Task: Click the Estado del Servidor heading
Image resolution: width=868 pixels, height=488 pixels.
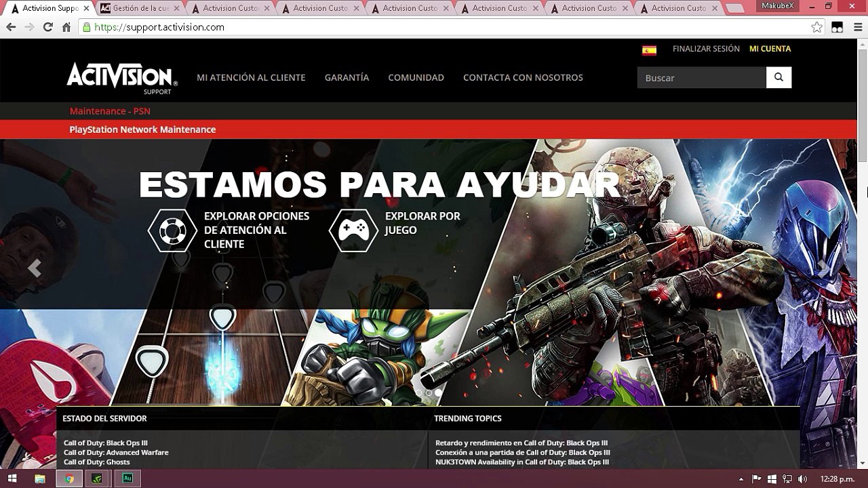Action: click(104, 418)
